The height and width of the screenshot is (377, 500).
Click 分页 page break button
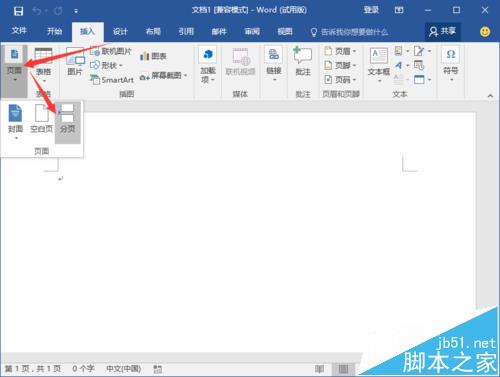[x=68, y=122]
